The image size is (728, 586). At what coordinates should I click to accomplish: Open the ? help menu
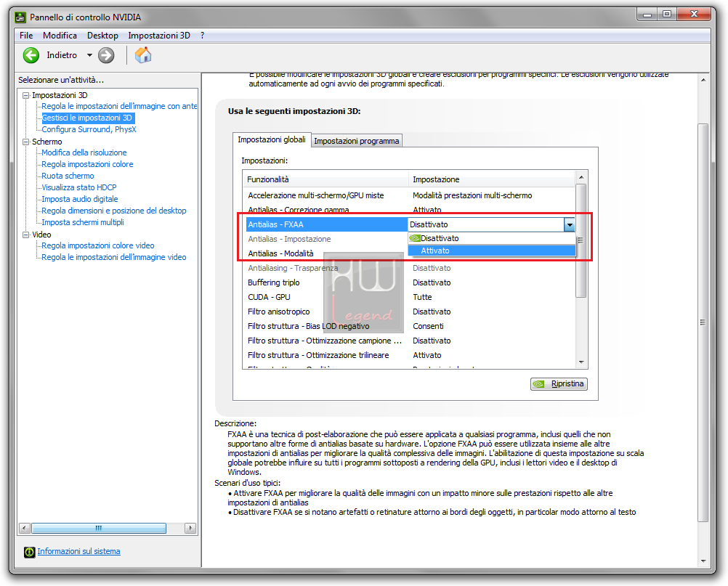tap(203, 36)
